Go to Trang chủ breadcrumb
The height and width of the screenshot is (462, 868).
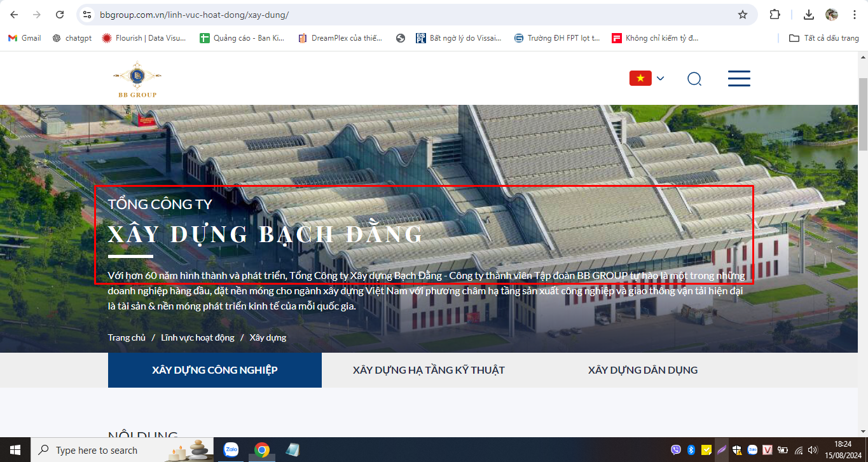click(127, 337)
